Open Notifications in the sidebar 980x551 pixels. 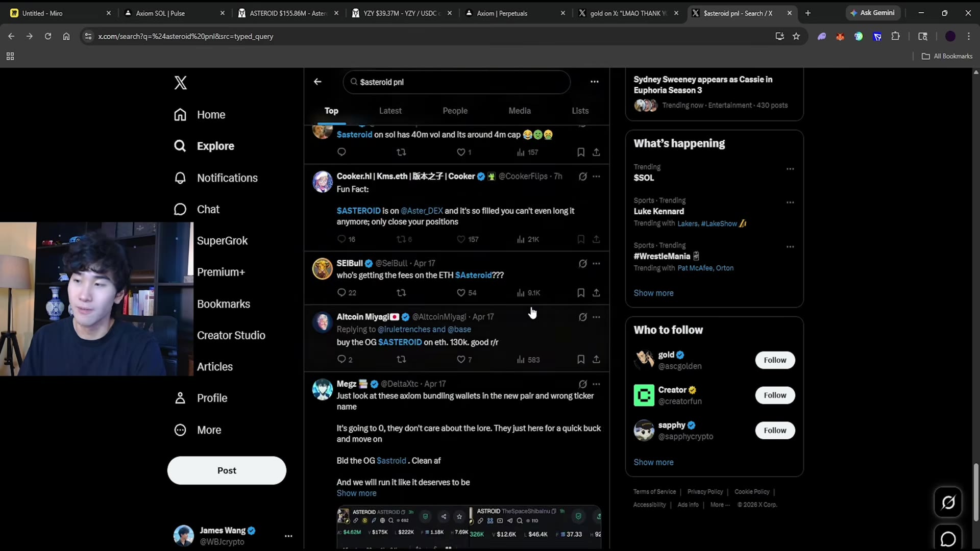tap(216, 178)
